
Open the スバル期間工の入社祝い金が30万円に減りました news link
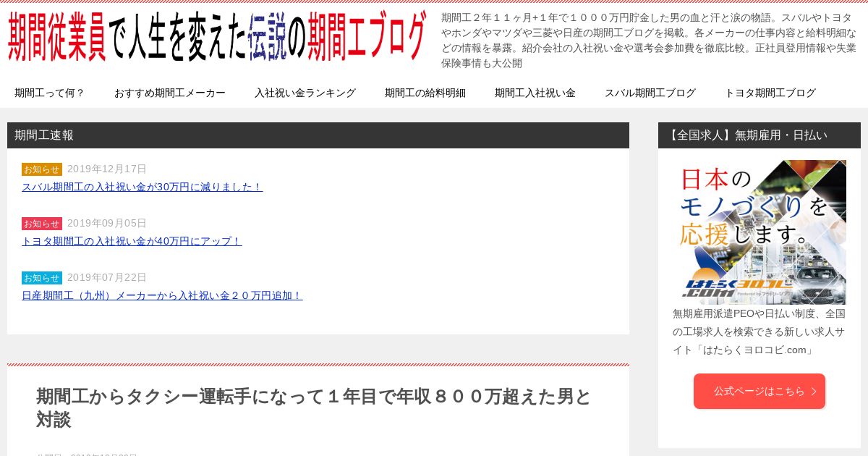coord(142,187)
